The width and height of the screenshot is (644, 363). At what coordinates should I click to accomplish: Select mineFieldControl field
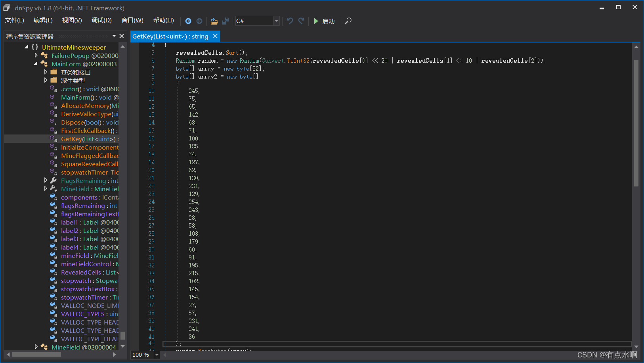coord(90,264)
